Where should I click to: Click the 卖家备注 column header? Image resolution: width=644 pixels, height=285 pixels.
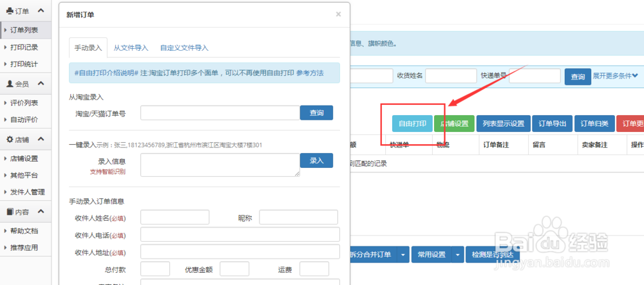coord(594,145)
